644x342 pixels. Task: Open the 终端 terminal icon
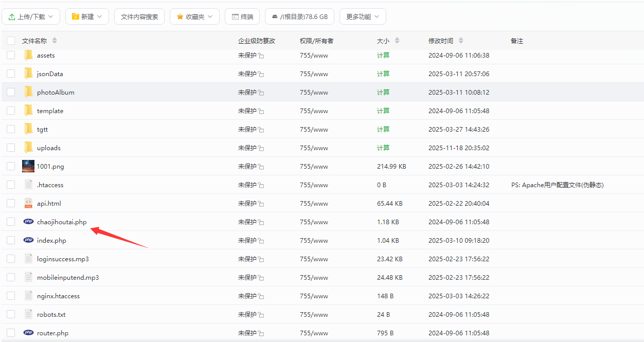tap(234, 16)
